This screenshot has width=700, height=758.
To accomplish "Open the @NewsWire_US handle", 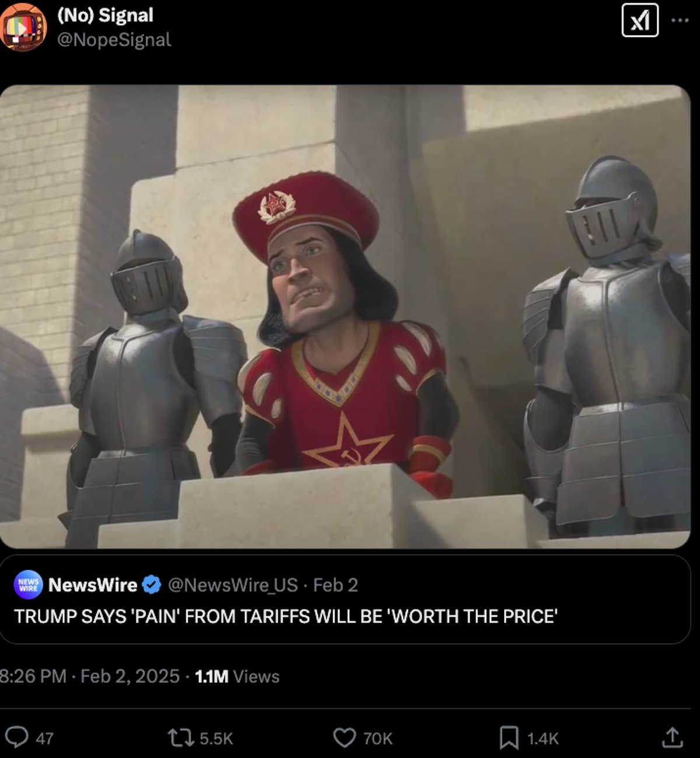I will [233, 585].
